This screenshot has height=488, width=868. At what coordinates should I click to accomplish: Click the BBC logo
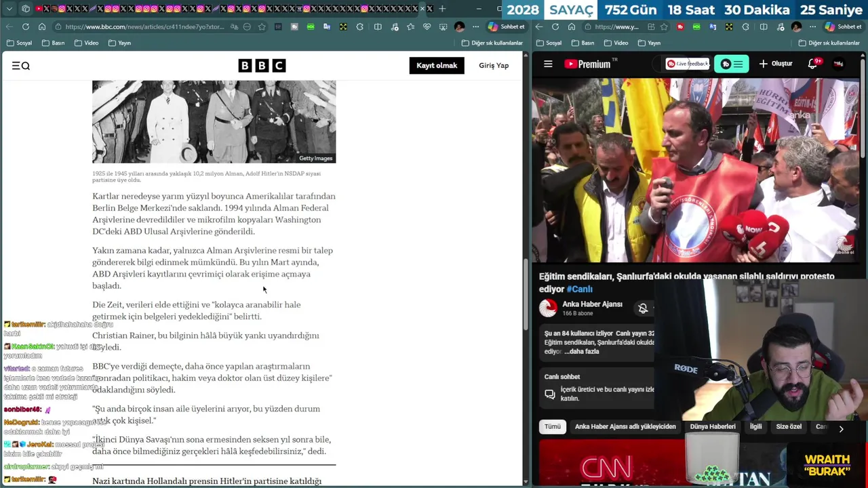(x=262, y=66)
